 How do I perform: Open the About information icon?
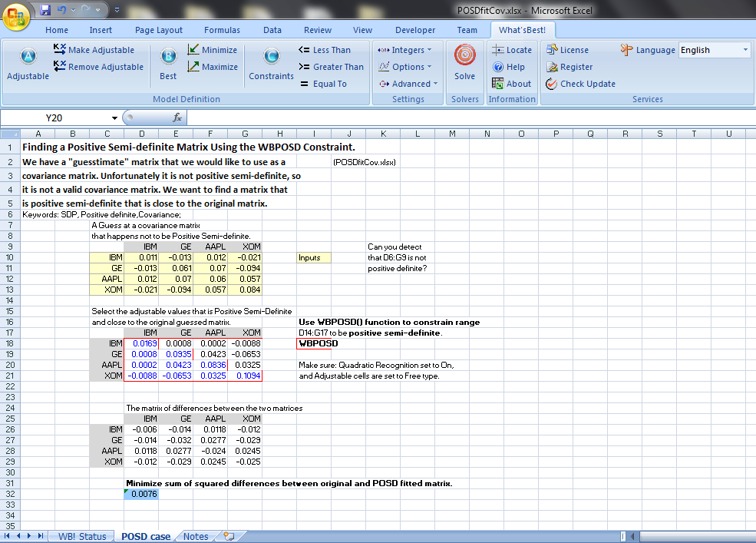click(511, 84)
